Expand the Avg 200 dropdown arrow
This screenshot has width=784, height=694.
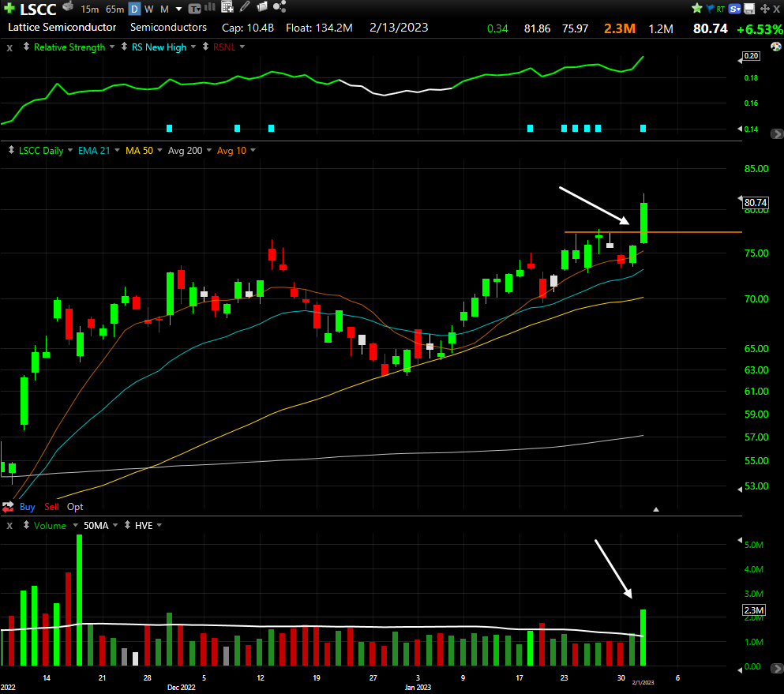point(209,151)
